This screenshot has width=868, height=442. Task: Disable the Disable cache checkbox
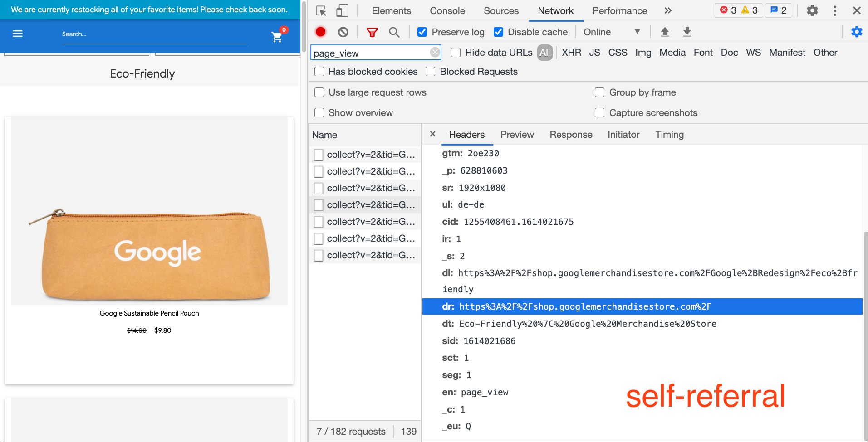pos(499,32)
